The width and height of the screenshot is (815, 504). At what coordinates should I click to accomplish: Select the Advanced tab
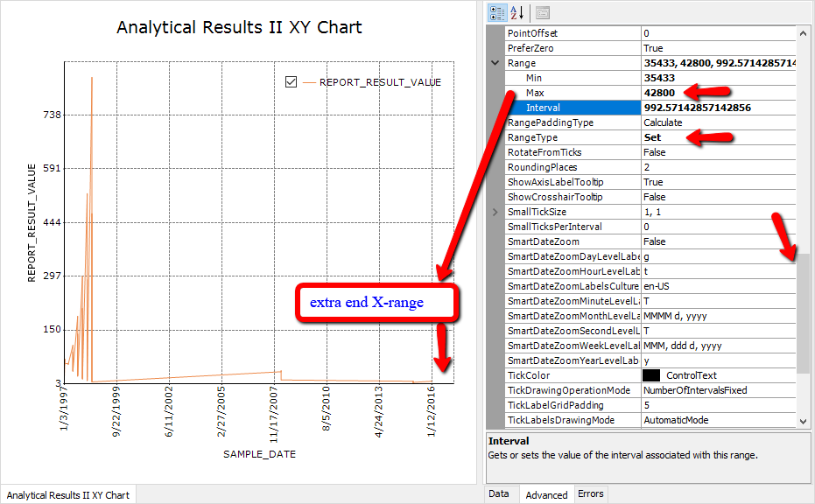[x=546, y=495]
